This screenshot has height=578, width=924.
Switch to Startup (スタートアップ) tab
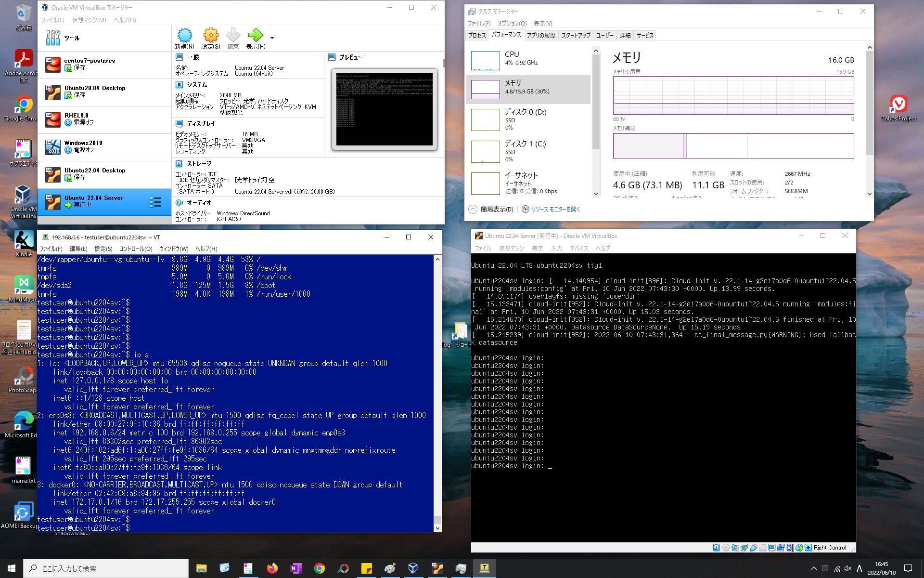(x=576, y=35)
